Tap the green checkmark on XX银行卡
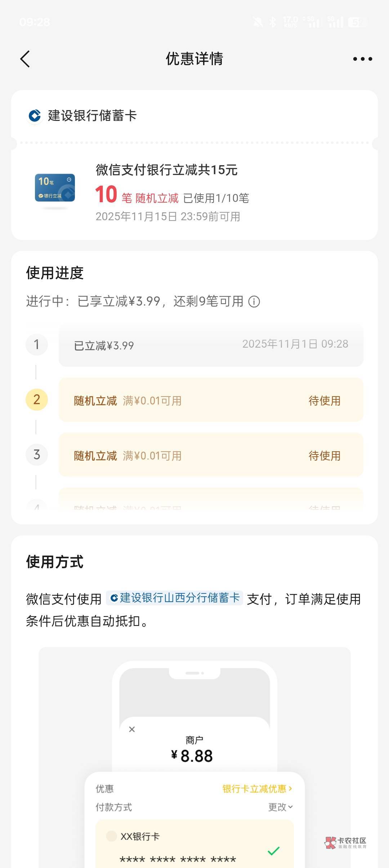Viewport: 389px width, 868px height. tap(273, 851)
